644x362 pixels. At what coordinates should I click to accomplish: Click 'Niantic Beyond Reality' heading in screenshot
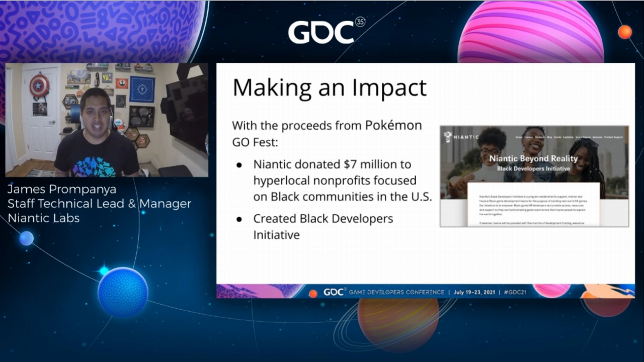pyautogui.click(x=533, y=159)
